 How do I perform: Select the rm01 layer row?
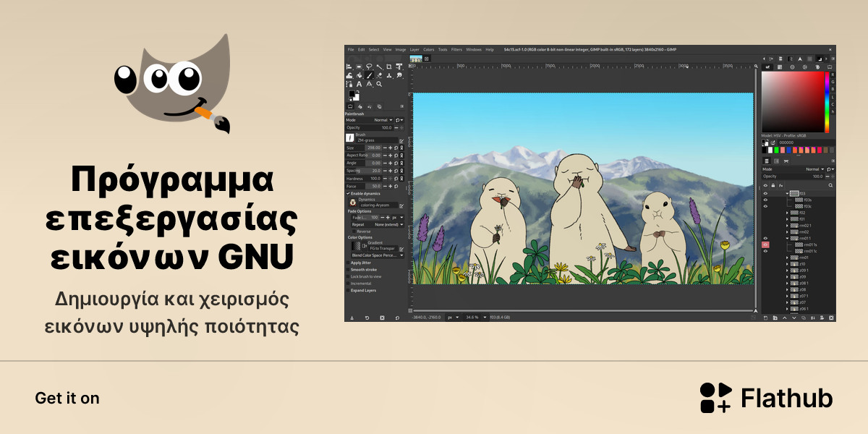(x=799, y=258)
